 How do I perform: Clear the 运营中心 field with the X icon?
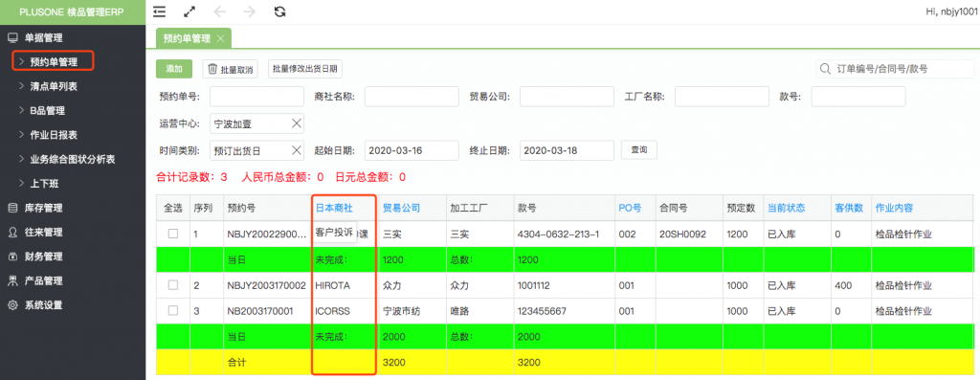point(297,123)
